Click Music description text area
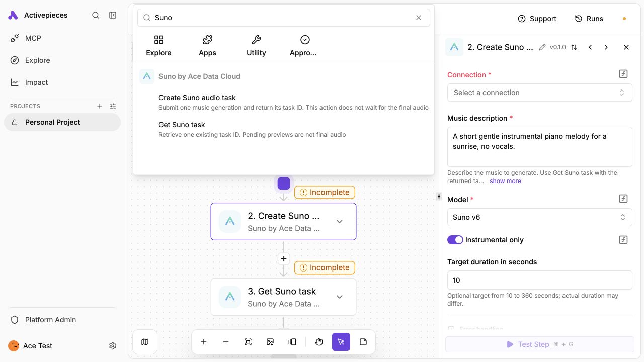The image size is (644, 362). [x=539, y=147]
